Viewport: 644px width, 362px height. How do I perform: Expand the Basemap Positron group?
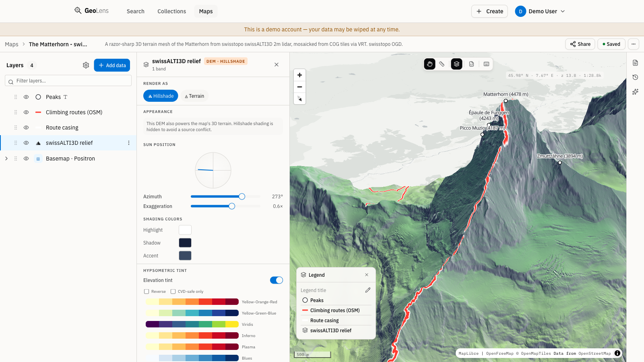6,158
